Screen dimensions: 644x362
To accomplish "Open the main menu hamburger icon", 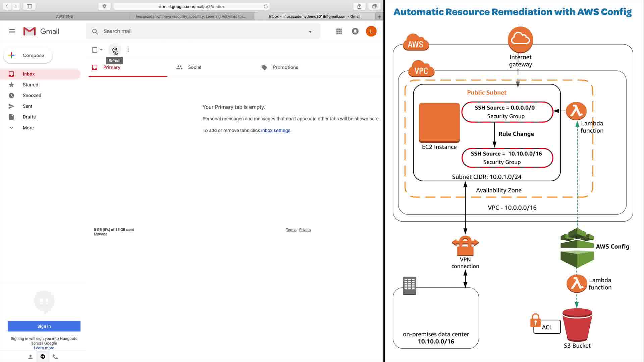I will pyautogui.click(x=12, y=31).
